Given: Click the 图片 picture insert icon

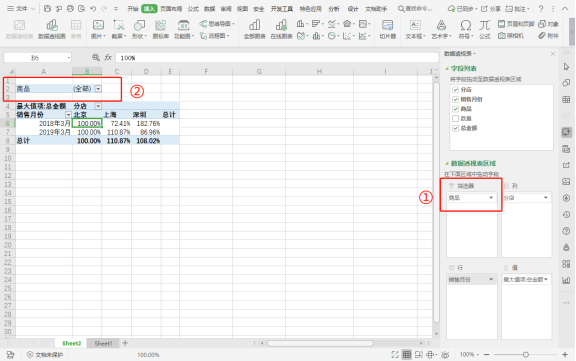Looking at the screenshot, I should [98, 29].
